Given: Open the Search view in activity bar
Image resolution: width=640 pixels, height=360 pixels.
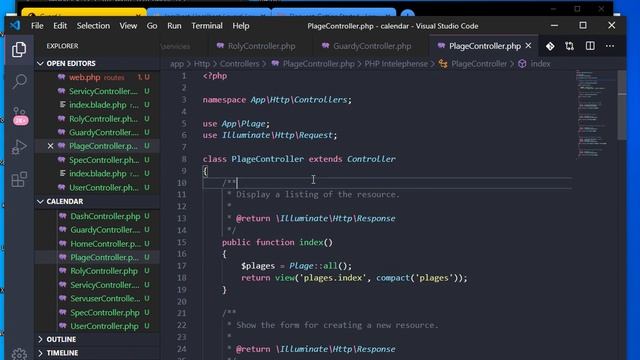Looking at the screenshot, I should point(19,81).
